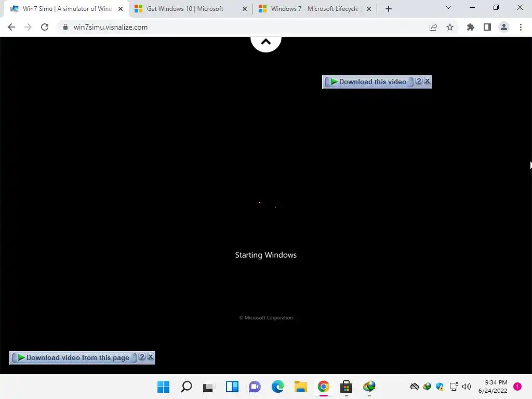The image size is (532, 399).
Task: Open network settings tray icon
Action: pos(454,387)
